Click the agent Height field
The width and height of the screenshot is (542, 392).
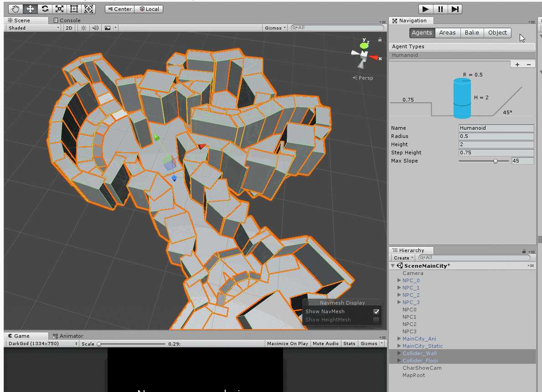click(x=496, y=144)
